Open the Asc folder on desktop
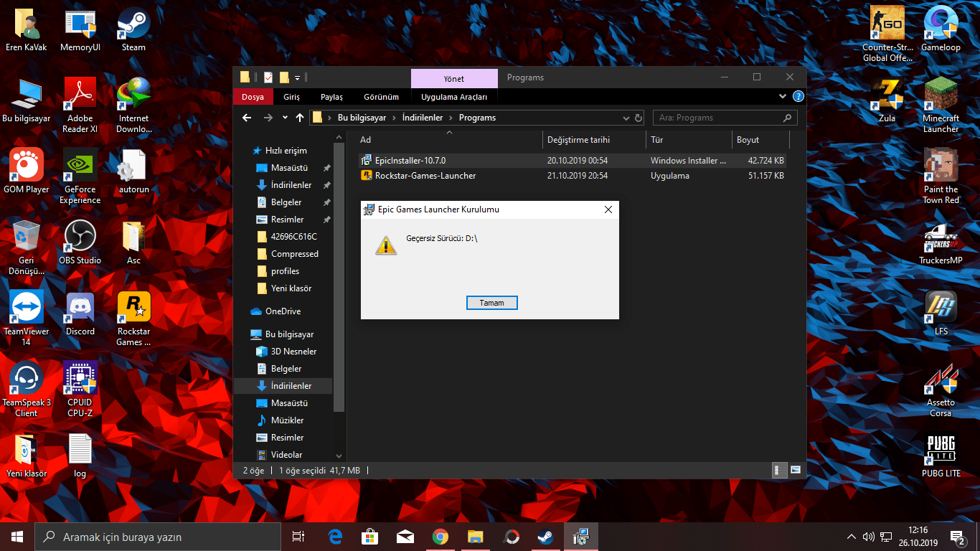Viewport: 980px width, 551px height. tap(133, 242)
